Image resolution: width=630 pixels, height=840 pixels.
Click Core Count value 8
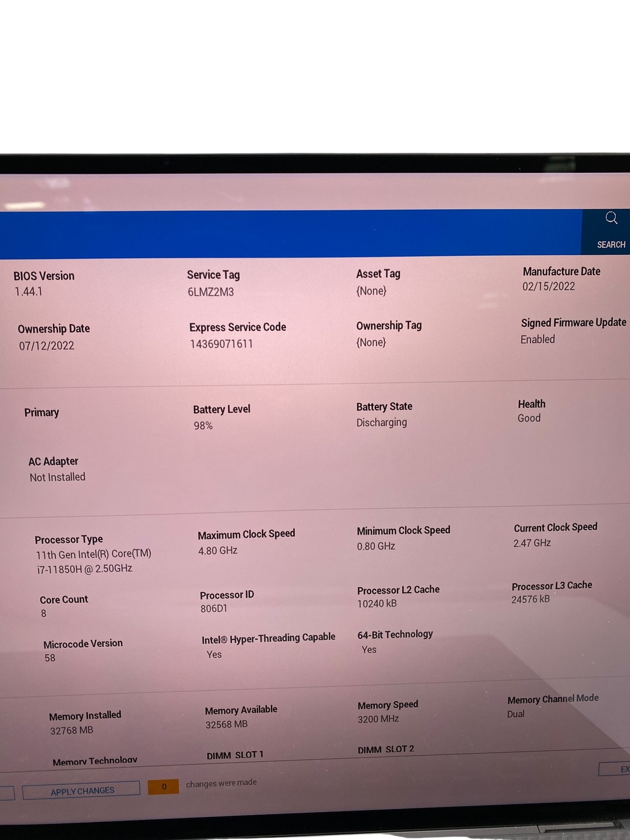pyautogui.click(x=44, y=614)
